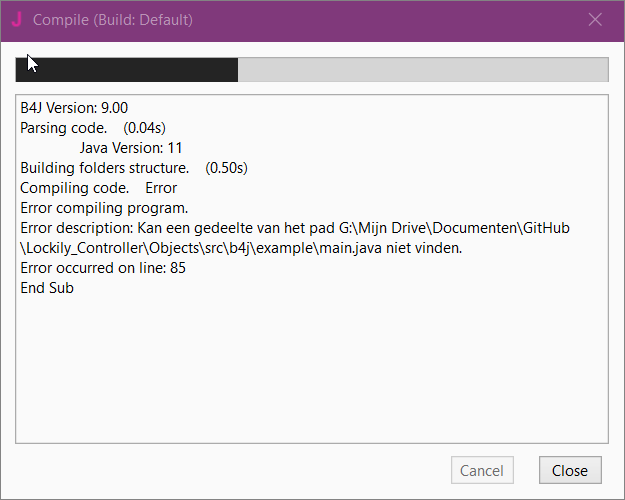Viewport: 625px width, 500px height.
Task: Click the B4J logo icon in title bar
Action: 17,20
